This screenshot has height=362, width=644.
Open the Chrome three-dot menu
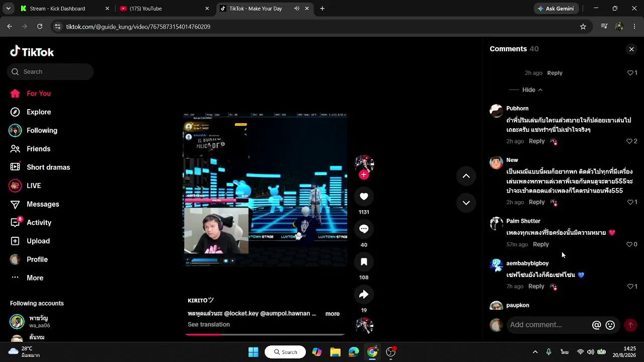coord(634,27)
